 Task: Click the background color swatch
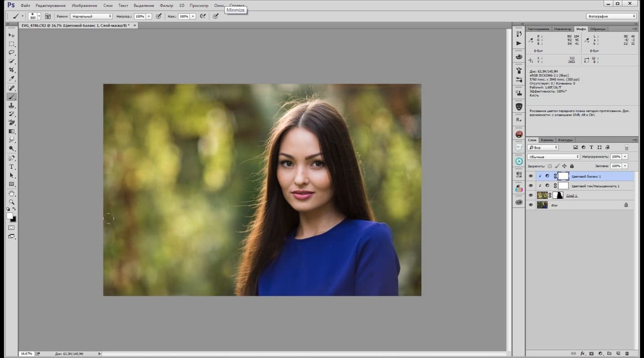pyautogui.click(x=14, y=219)
